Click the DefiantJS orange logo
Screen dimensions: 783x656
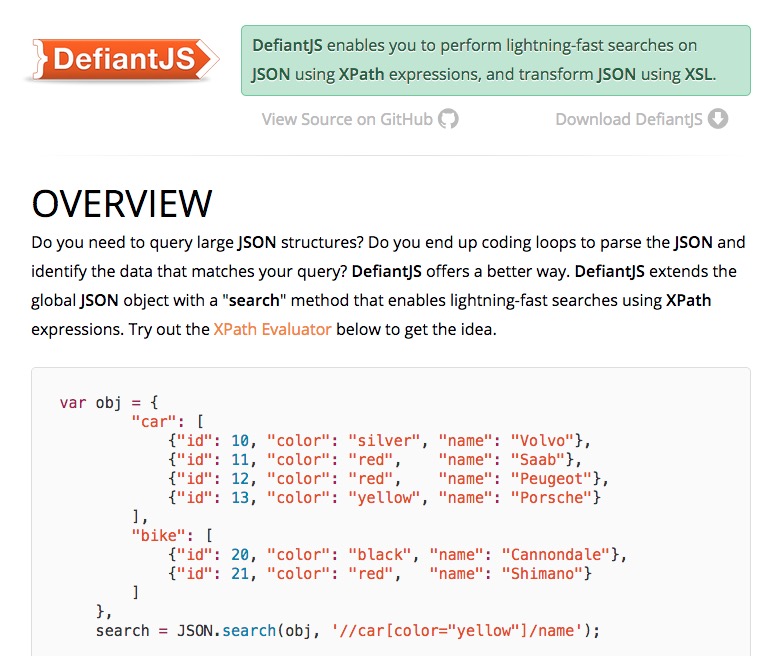click(124, 59)
